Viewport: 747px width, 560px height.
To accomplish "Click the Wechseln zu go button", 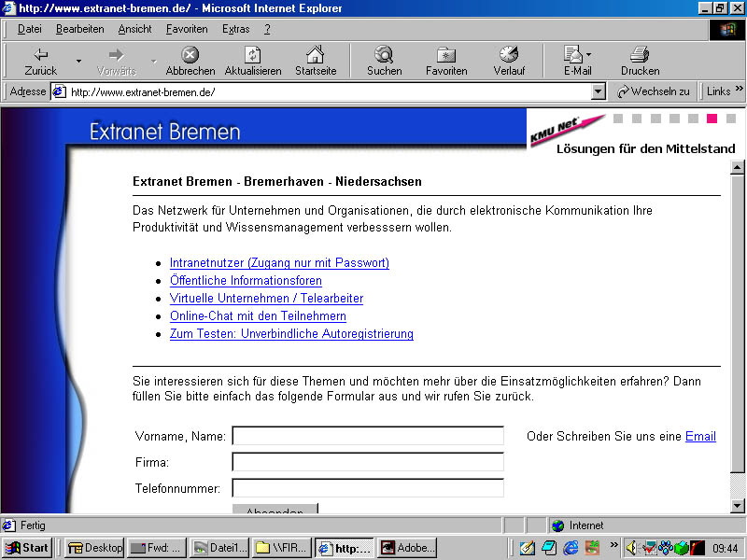I will tap(653, 91).
